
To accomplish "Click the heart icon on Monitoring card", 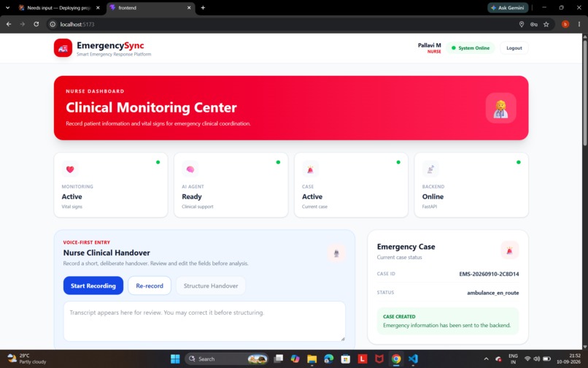I will pos(70,169).
